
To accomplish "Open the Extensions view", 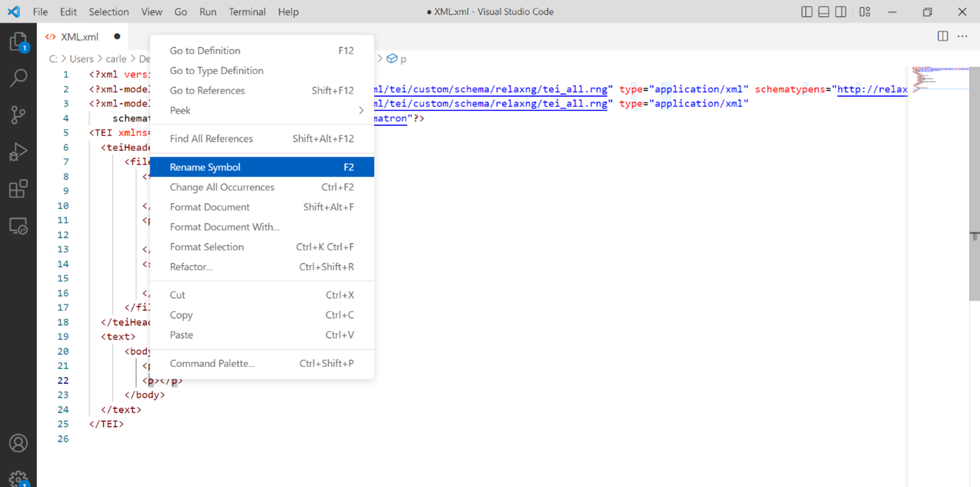I will click(18, 188).
